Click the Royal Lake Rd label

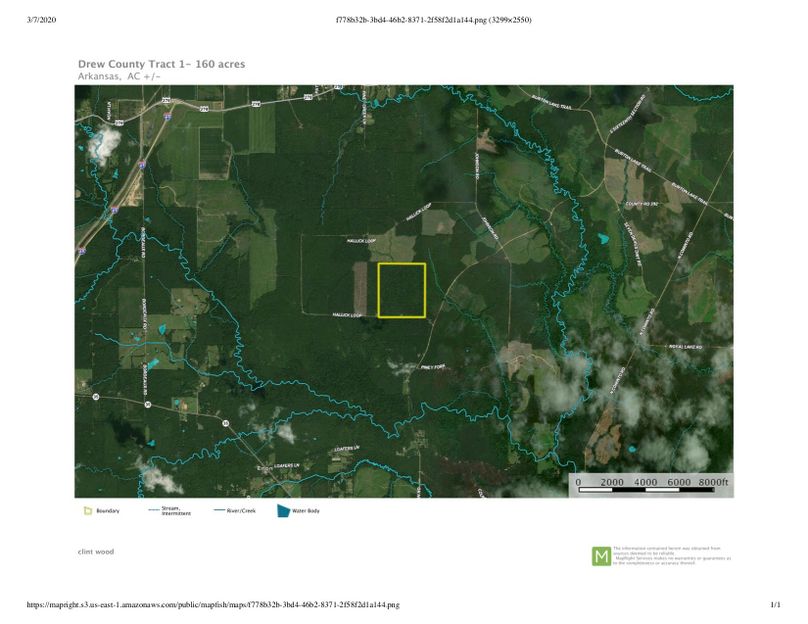pyautogui.click(x=685, y=347)
